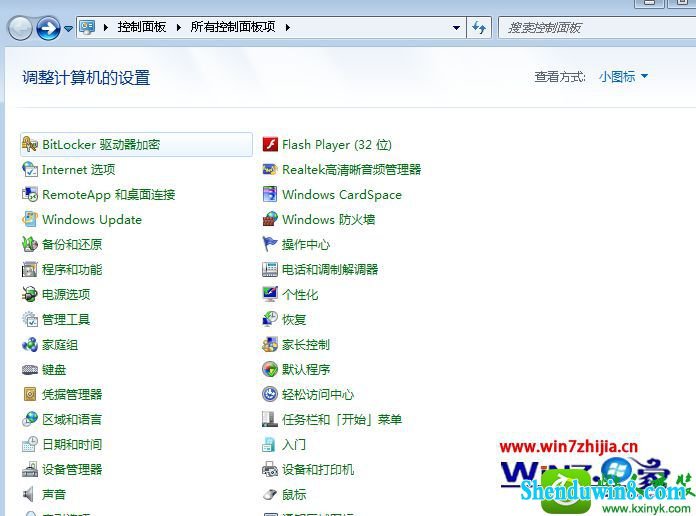Click the 区域和语言 globe icon

pos(30,419)
